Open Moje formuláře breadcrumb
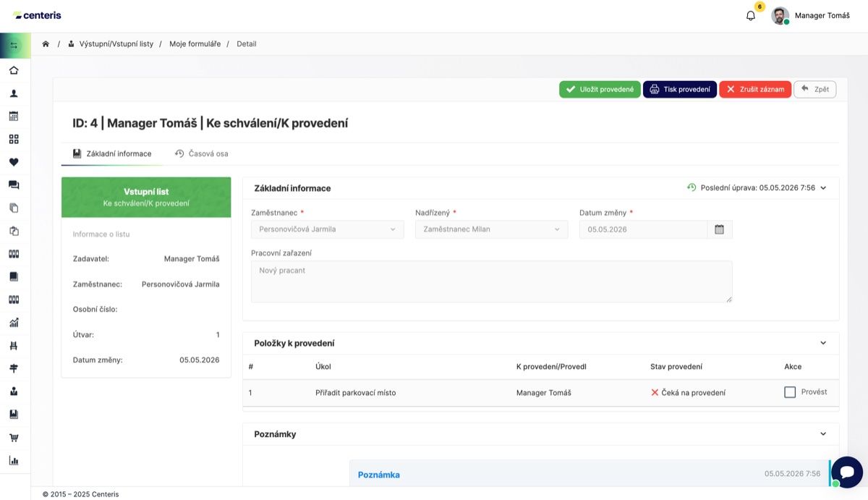 click(195, 44)
